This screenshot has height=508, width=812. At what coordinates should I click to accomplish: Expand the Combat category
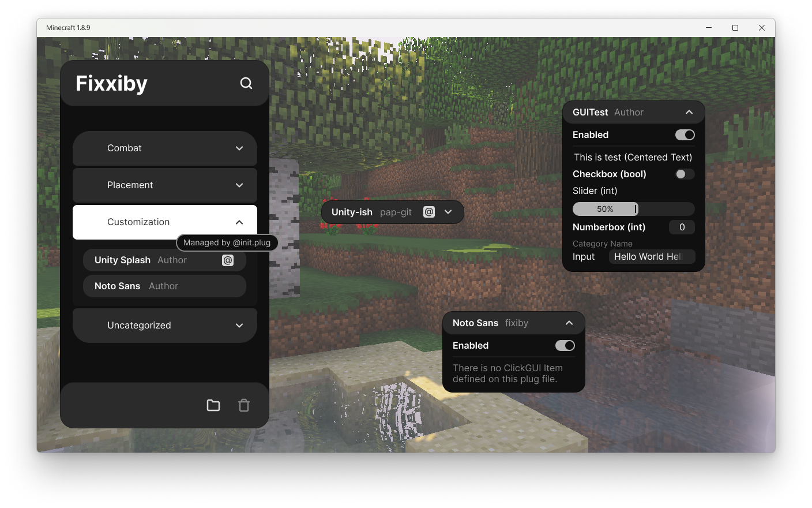pos(164,148)
